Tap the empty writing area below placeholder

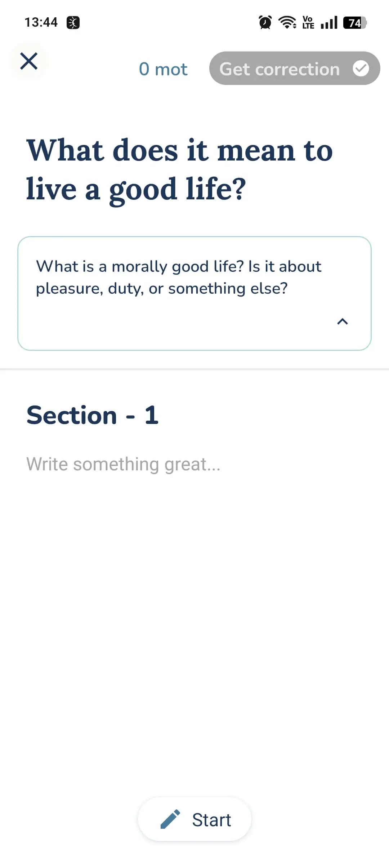194,630
